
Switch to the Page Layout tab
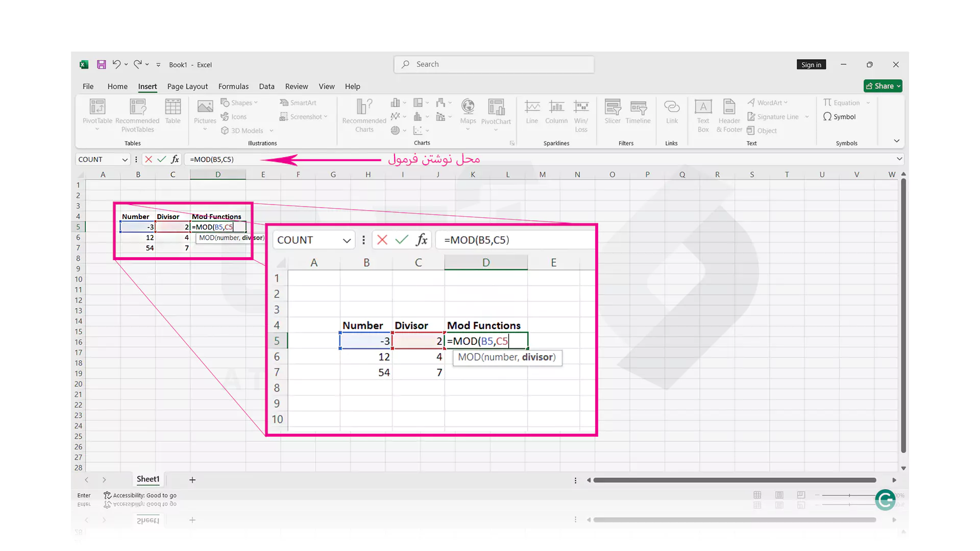point(187,86)
